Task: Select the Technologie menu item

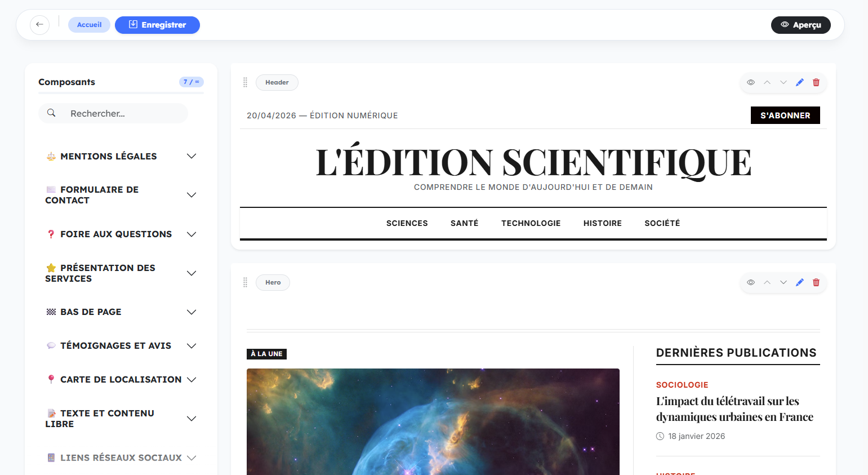Action: [531, 223]
